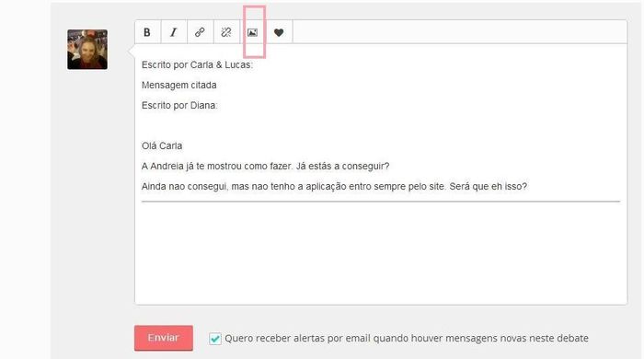This screenshot has width=644, height=359.
Task: Open the heart emoticon icon
Action: (279, 32)
